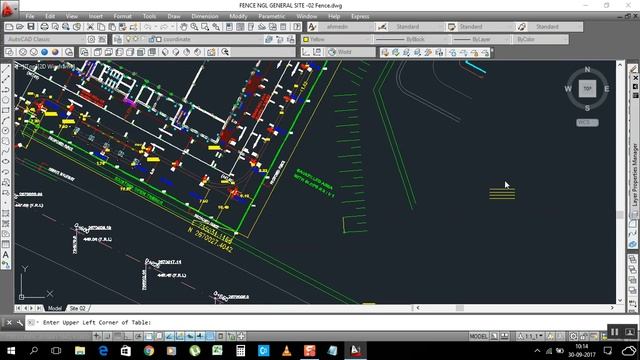Image resolution: width=640 pixels, height=360 pixels.
Task: Click the Cut scissors icon
Action: pyautogui.click(x=90, y=27)
